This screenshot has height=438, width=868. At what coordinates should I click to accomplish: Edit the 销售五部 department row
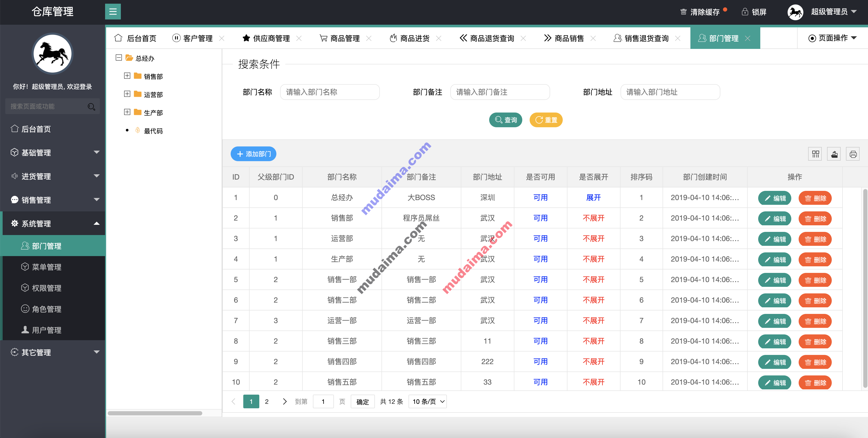pyautogui.click(x=774, y=383)
